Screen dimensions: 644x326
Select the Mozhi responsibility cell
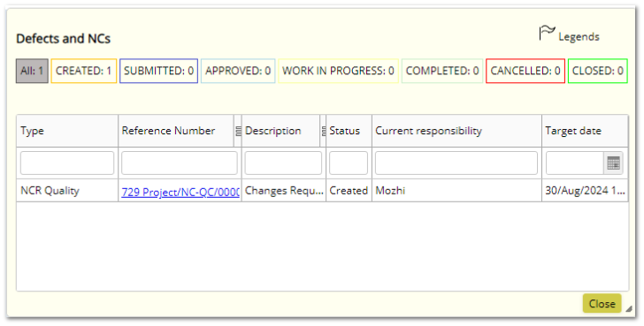coord(456,191)
